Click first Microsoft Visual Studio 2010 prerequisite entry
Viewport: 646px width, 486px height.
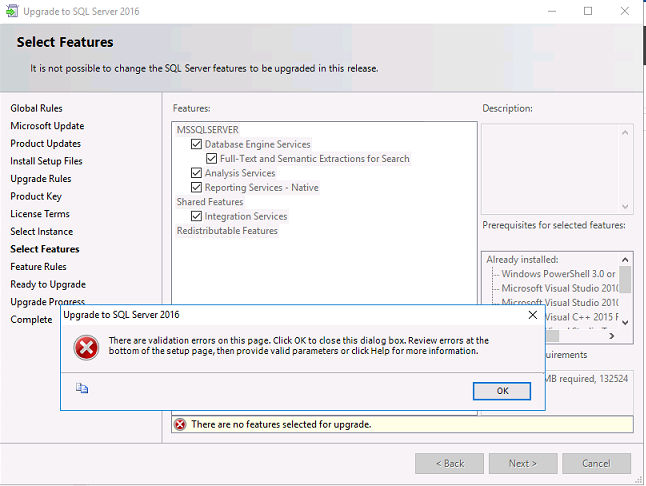point(560,288)
